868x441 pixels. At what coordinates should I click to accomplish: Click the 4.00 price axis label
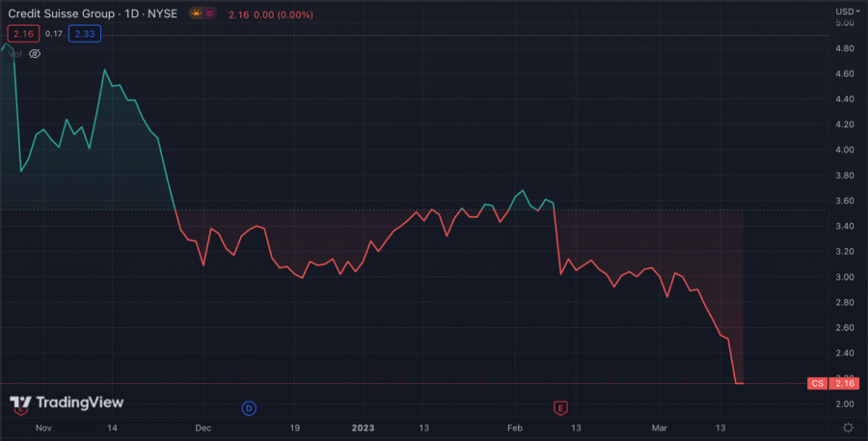click(x=845, y=150)
